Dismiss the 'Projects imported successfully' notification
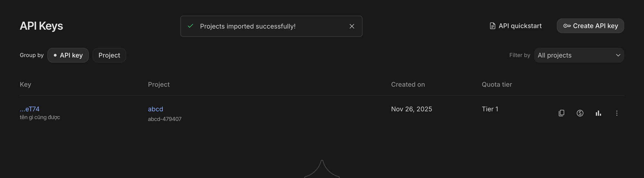The height and width of the screenshot is (178, 644). pos(352,26)
